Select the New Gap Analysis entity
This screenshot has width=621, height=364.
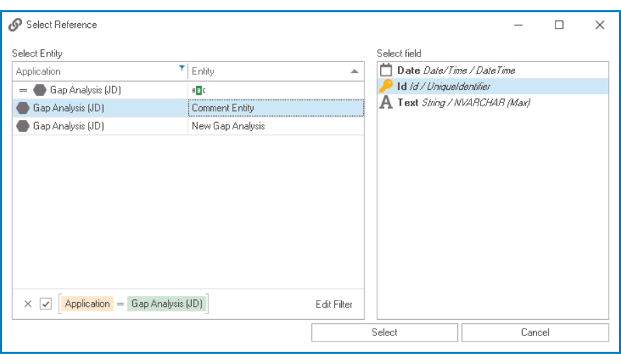tap(276, 126)
